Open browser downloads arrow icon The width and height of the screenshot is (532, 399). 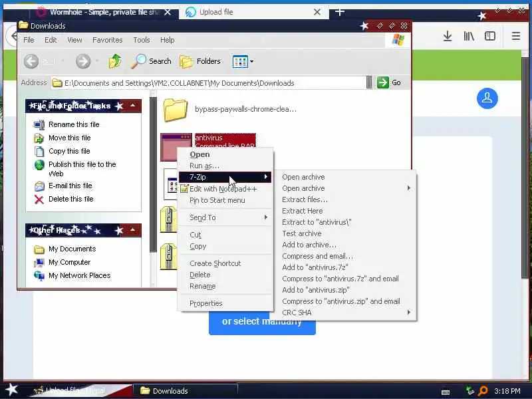pyautogui.click(x=448, y=36)
